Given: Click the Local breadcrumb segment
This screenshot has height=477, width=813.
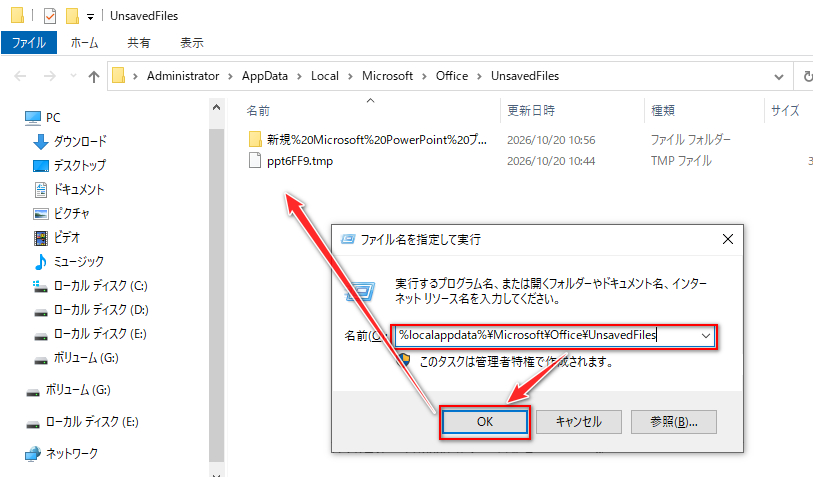Looking at the screenshot, I should point(325,76).
